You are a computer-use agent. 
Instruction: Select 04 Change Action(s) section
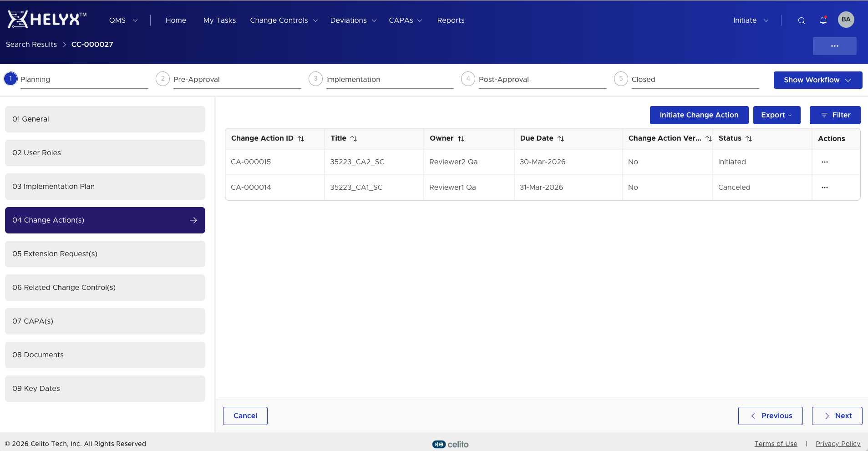pyautogui.click(x=105, y=220)
